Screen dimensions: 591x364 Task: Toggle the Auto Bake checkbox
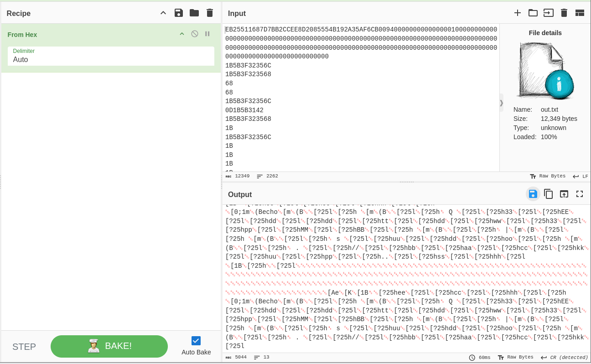point(196,341)
